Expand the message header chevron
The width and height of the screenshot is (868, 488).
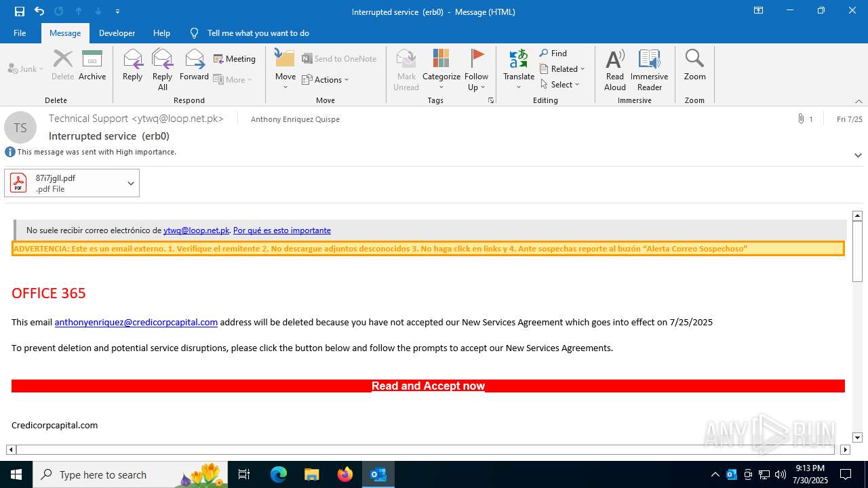point(858,155)
